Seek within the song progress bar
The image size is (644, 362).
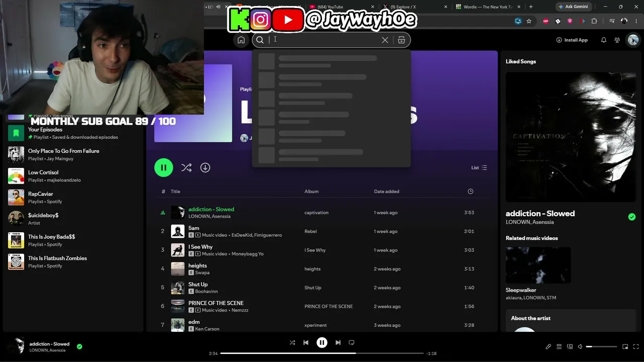coord(322,353)
